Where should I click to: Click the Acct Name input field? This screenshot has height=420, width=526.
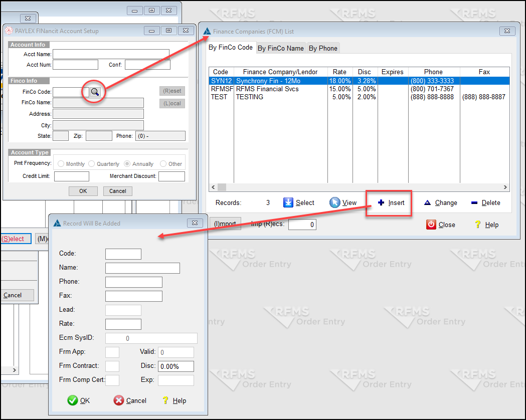(111, 54)
